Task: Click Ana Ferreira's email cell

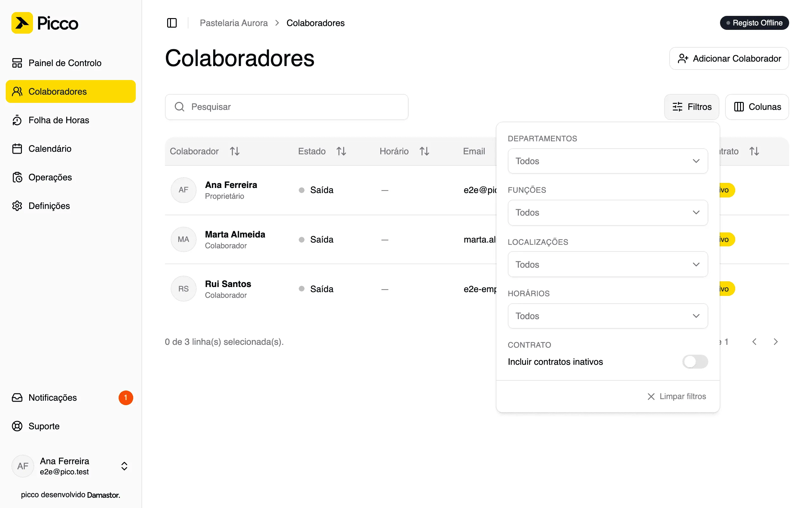Action: (x=480, y=190)
